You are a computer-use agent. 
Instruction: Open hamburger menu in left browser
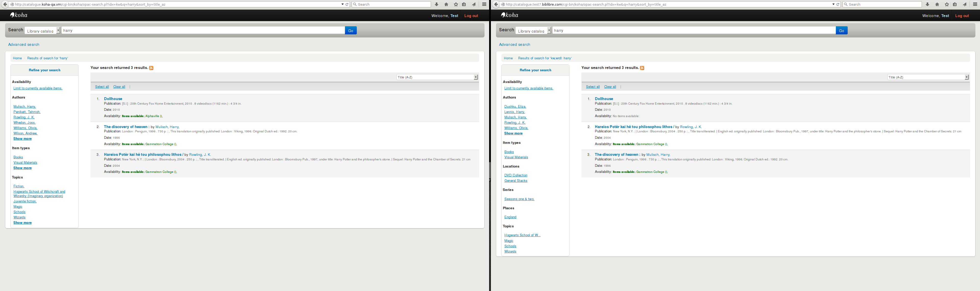tap(484, 5)
